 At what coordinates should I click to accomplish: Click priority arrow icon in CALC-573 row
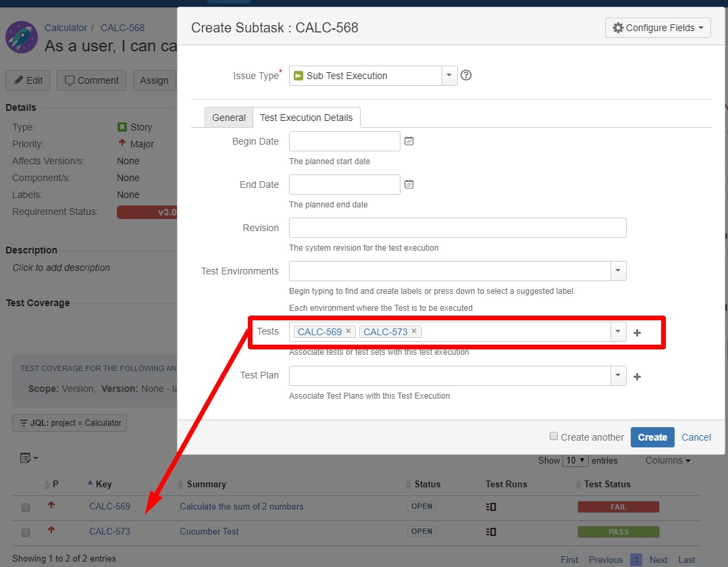click(51, 530)
